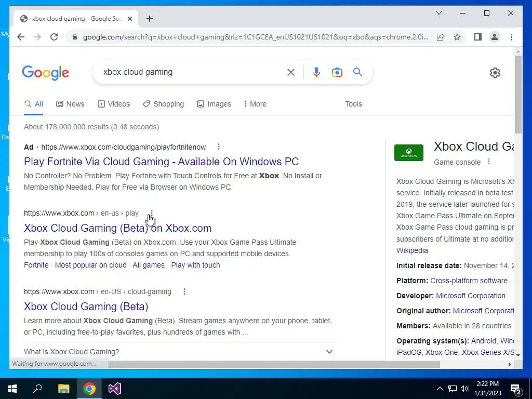Go back to the previous page
532x399 pixels.
(x=21, y=37)
